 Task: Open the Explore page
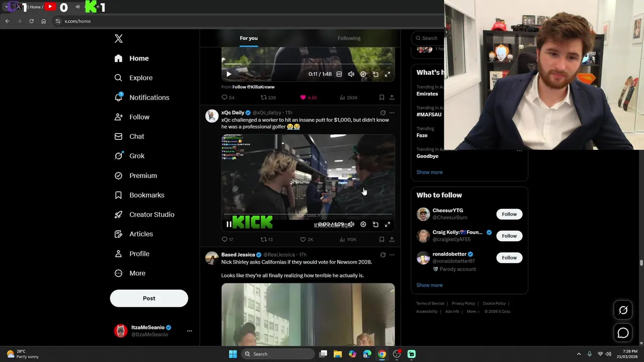pos(133,78)
